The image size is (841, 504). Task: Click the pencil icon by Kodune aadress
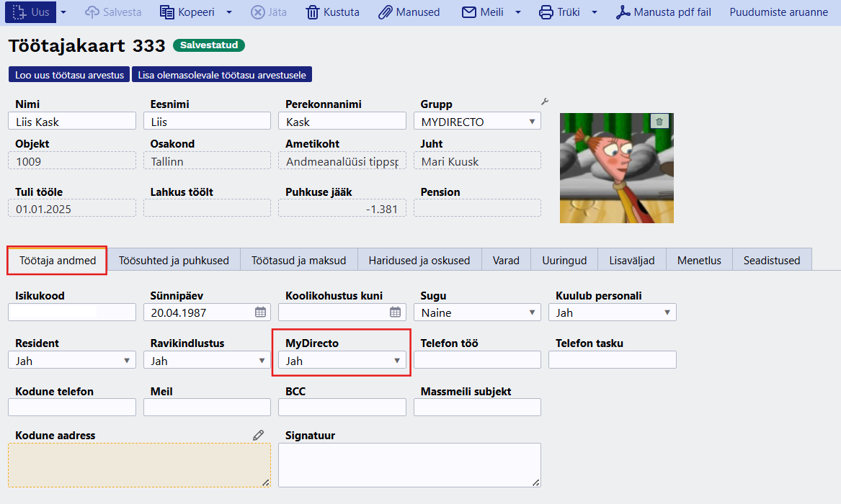pos(258,435)
